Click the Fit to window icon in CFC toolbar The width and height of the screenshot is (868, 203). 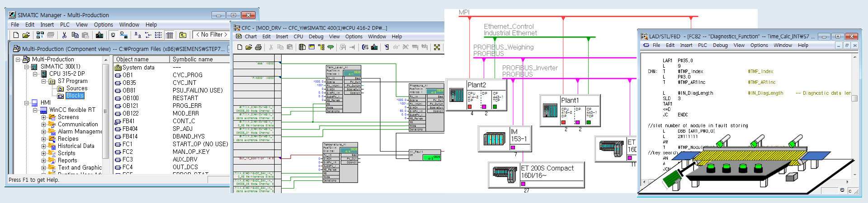click(437, 47)
